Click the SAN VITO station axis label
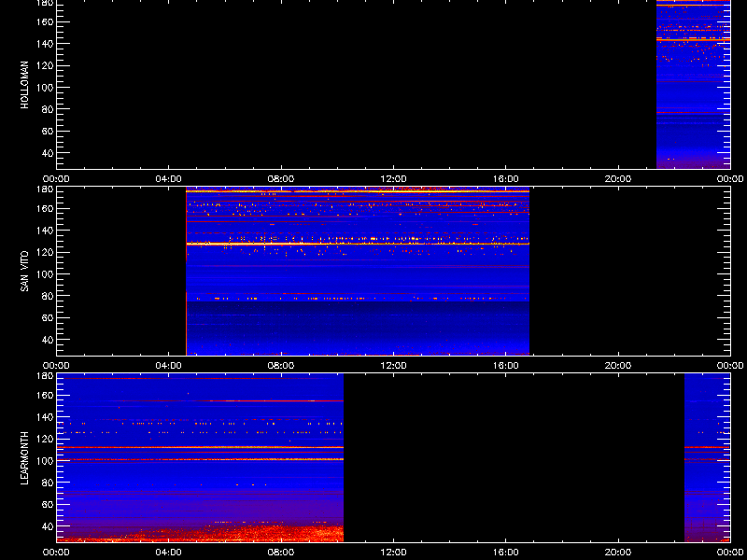Screen dimensions: 747x560 pyautogui.click(x=25, y=272)
